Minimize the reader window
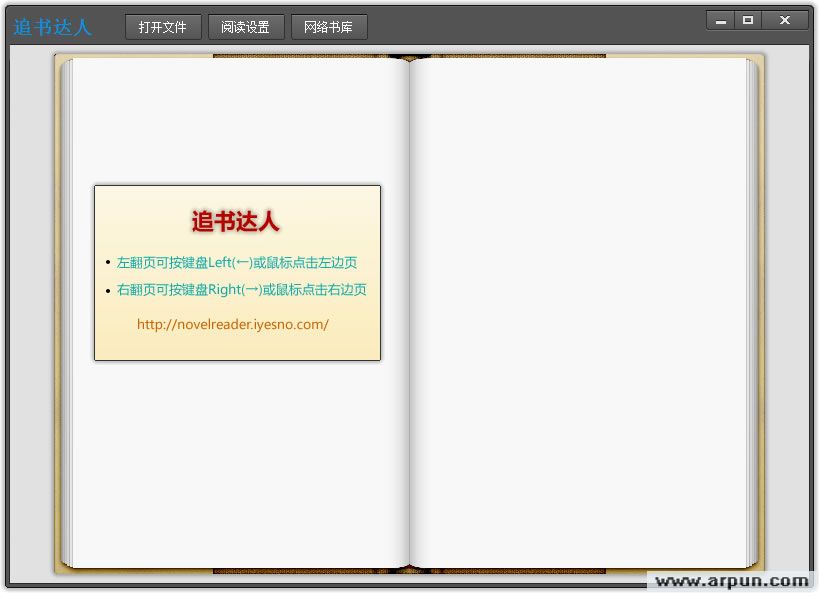819x593 pixels. pos(721,20)
